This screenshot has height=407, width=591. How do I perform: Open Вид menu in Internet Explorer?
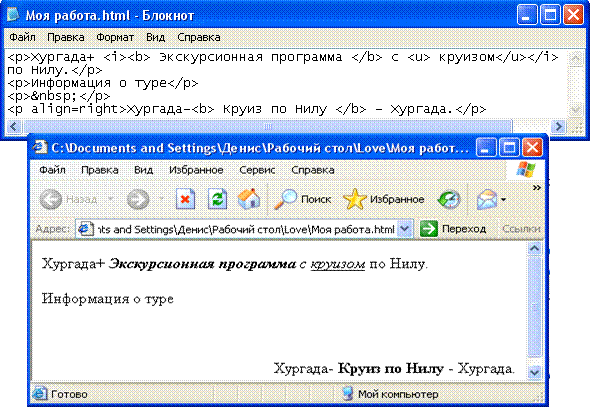[144, 170]
